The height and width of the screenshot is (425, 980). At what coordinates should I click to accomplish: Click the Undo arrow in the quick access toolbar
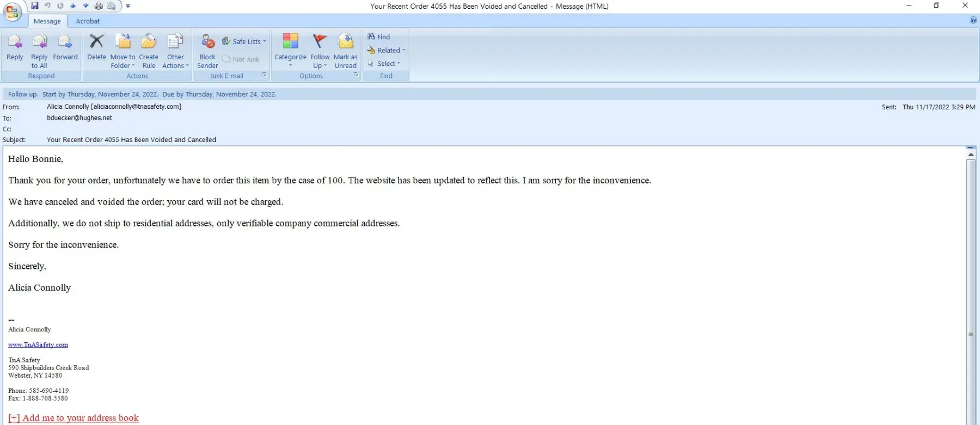tap(47, 6)
